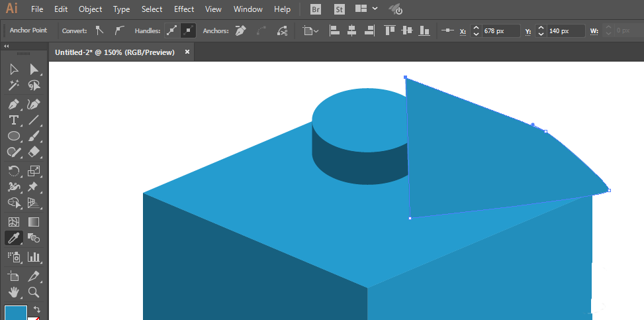Click the blue fill color swatch
The image size is (644, 320).
(x=16, y=313)
